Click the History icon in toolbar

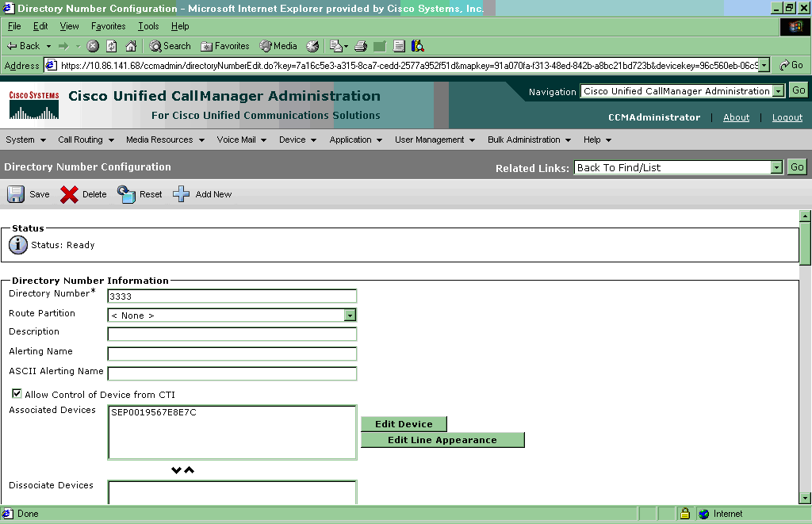(x=312, y=46)
